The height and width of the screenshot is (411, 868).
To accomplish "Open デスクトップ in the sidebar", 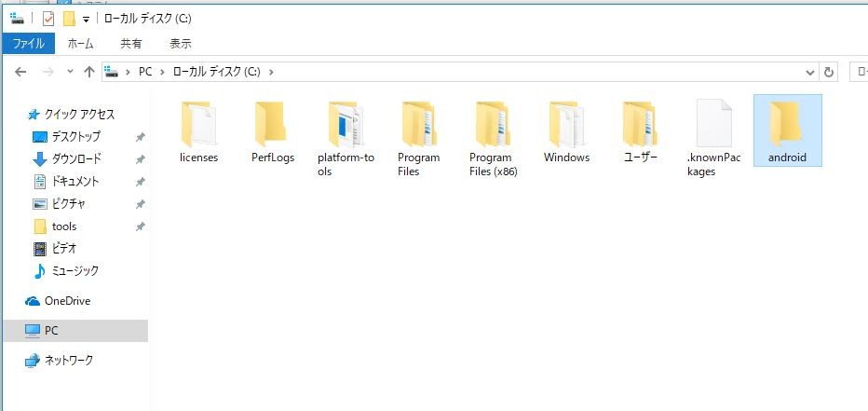I will click(x=66, y=136).
